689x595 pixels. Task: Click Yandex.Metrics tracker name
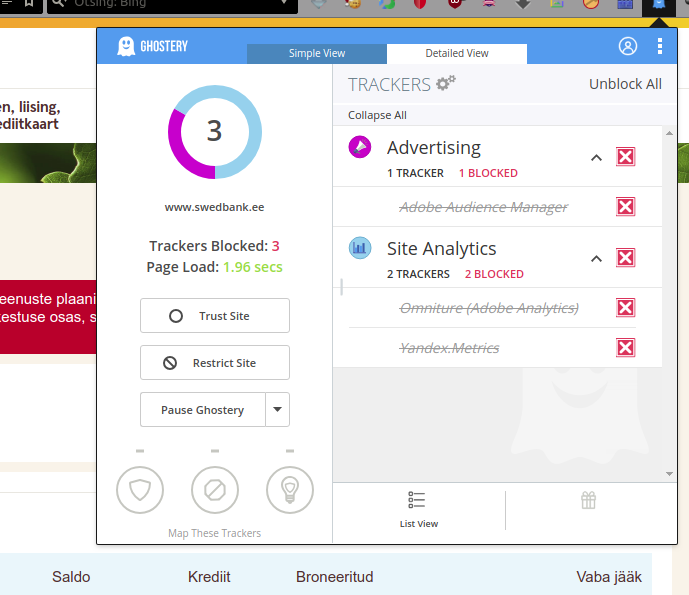pos(449,348)
